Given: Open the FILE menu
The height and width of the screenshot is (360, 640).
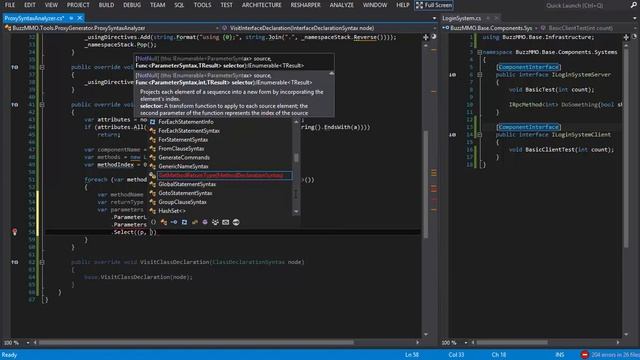Looking at the screenshot, I should pyautogui.click(x=9, y=5).
